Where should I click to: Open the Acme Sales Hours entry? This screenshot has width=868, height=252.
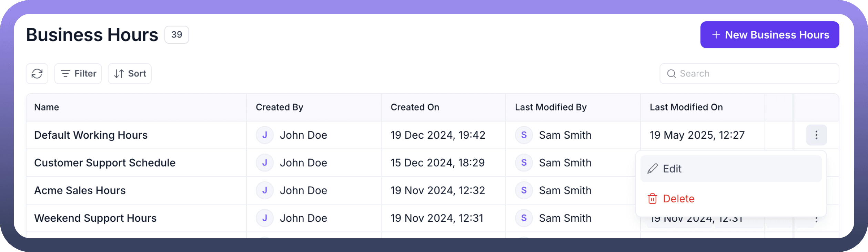click(x=80, y=190)
